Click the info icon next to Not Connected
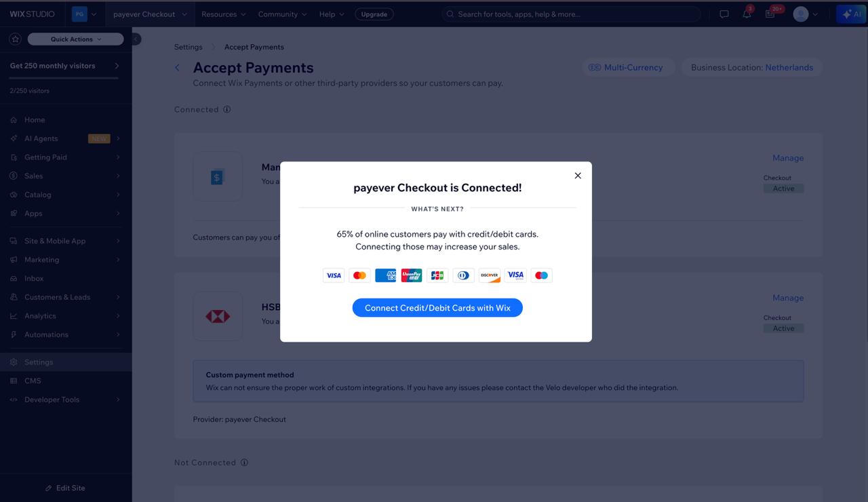This screenshot has width=868, height=502. click(244, 463)
